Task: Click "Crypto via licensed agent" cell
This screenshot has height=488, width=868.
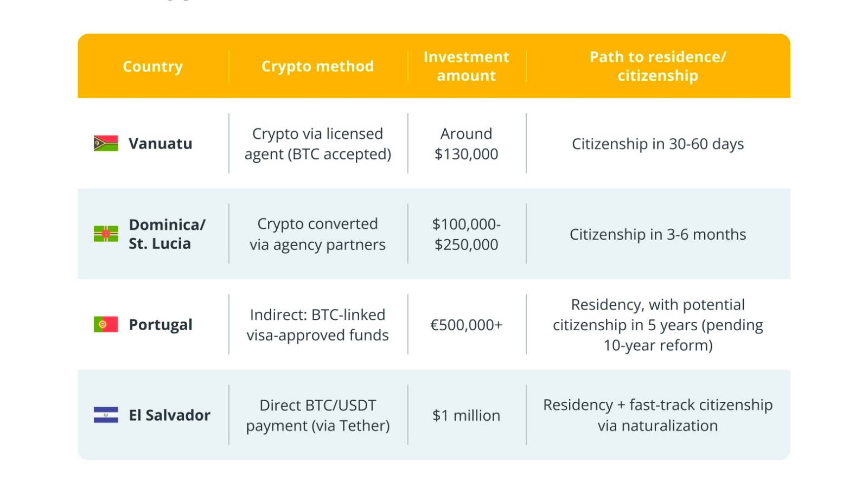Action: click(317, 144)
